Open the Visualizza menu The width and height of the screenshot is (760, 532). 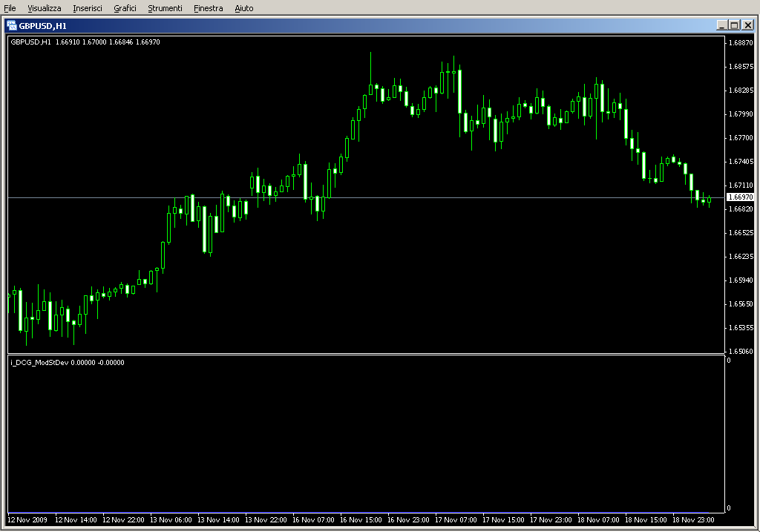[44, 8]
